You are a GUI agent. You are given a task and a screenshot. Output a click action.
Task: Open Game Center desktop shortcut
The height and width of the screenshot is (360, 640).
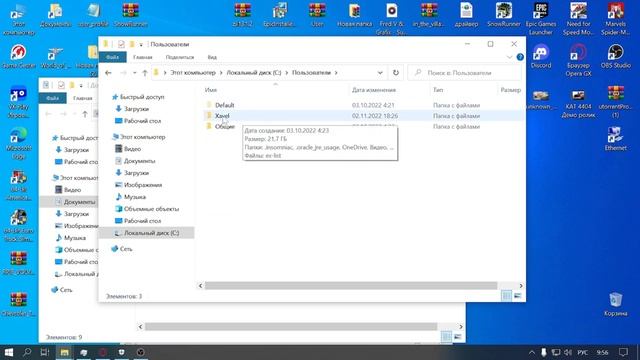19,57
